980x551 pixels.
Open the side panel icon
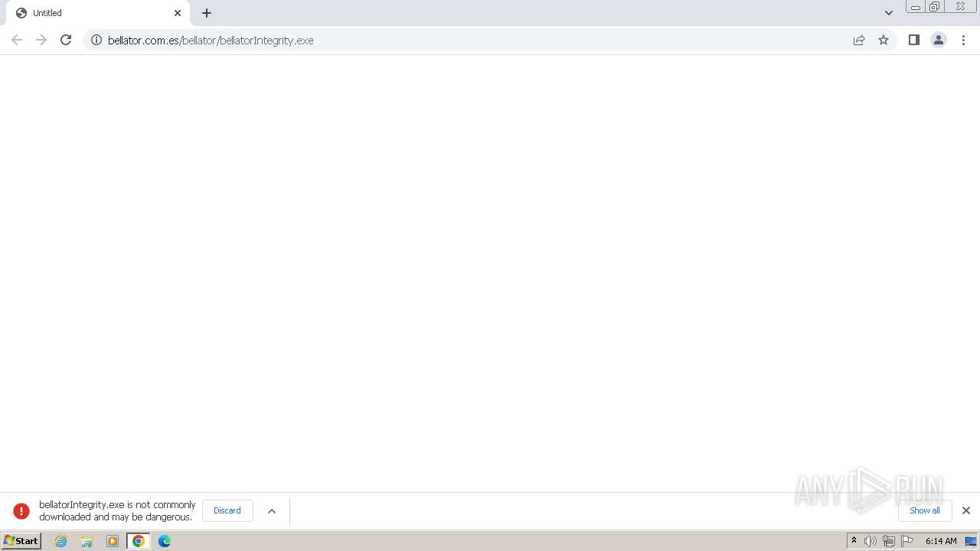(x=913, y=40)
